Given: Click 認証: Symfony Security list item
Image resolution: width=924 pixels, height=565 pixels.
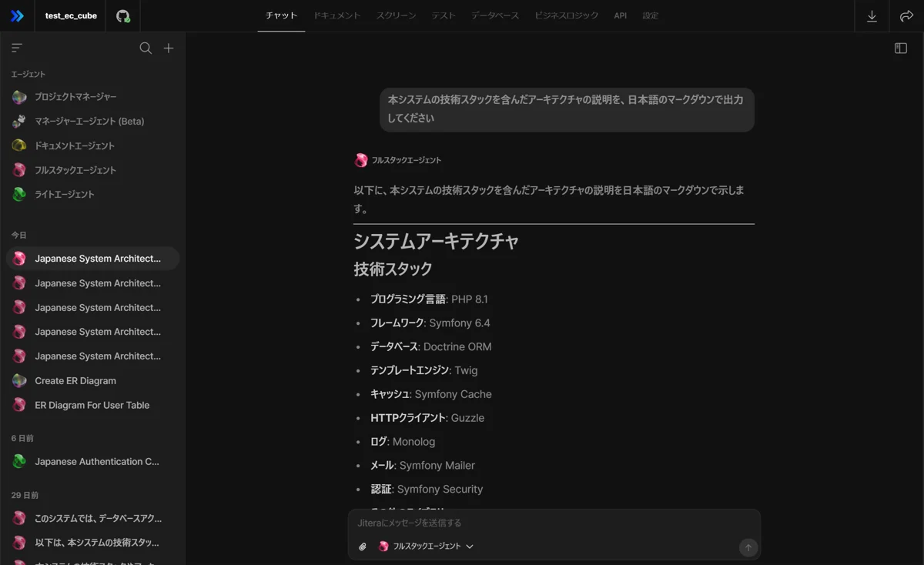Looking at the screenshot, I should click(x=427, y=490).
